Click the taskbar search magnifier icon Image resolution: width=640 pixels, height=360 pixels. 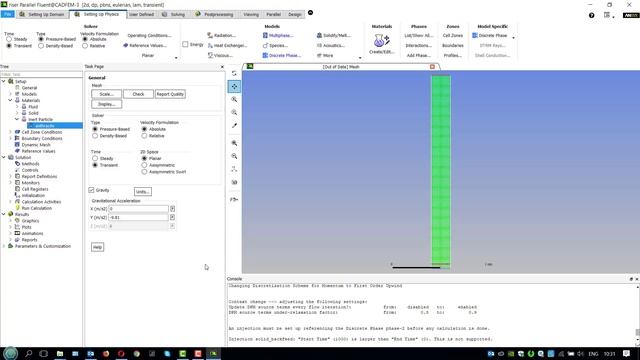[x=28, y=353]
